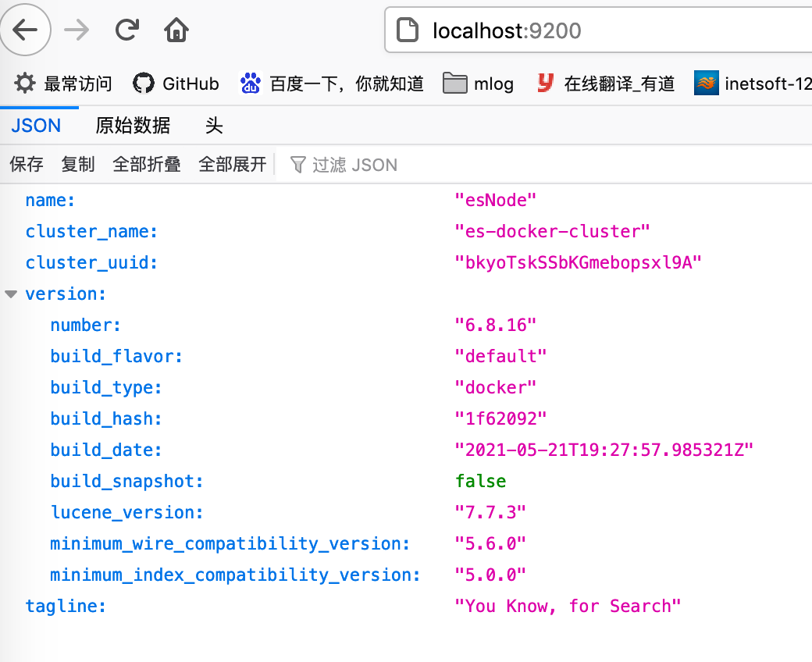This screenshot has width=812, height=662.
Task: Open the 最常访问 gear bookmark
Action: click(x=62, y=84)
